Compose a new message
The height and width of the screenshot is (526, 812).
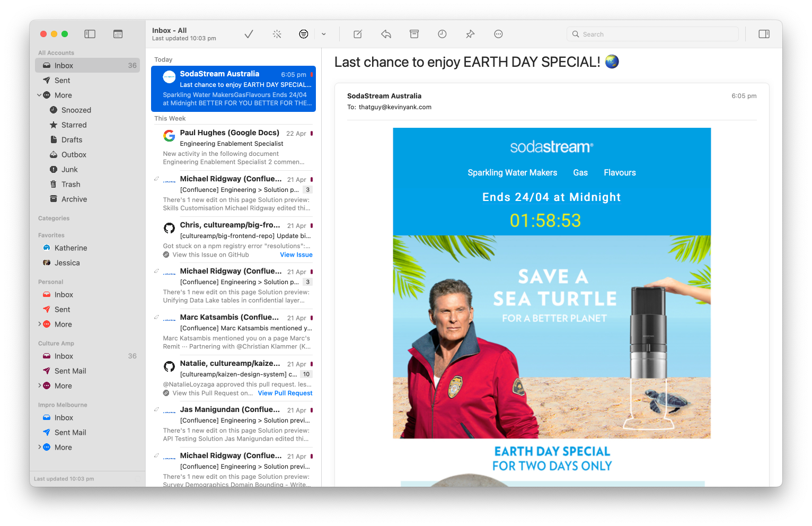(x=358, y=34)
